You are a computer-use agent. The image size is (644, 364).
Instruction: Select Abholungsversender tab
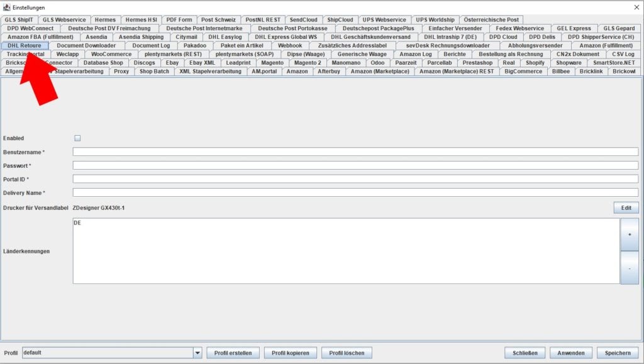point(535,45)
